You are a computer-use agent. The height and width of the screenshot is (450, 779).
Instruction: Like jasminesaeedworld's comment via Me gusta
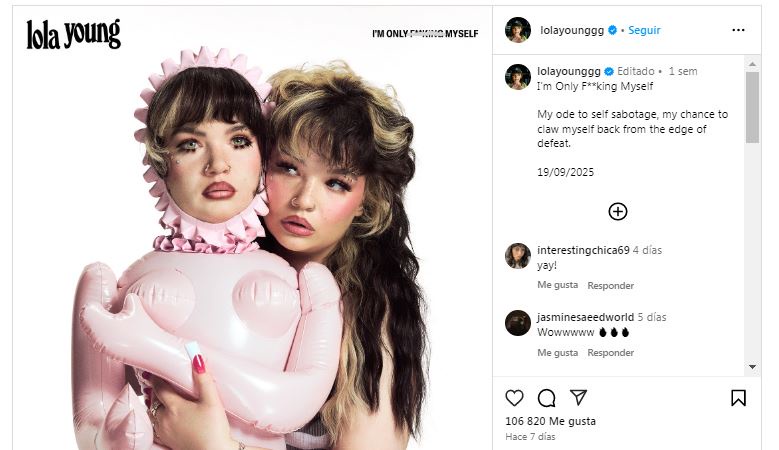(557, 353)
